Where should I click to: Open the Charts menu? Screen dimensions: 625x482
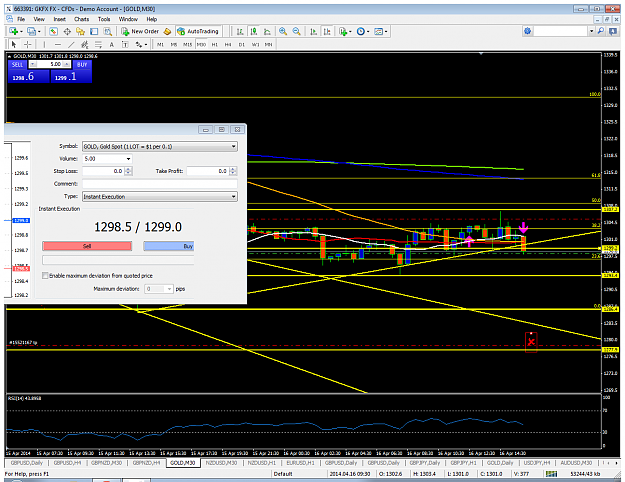[x=81, y=19]
